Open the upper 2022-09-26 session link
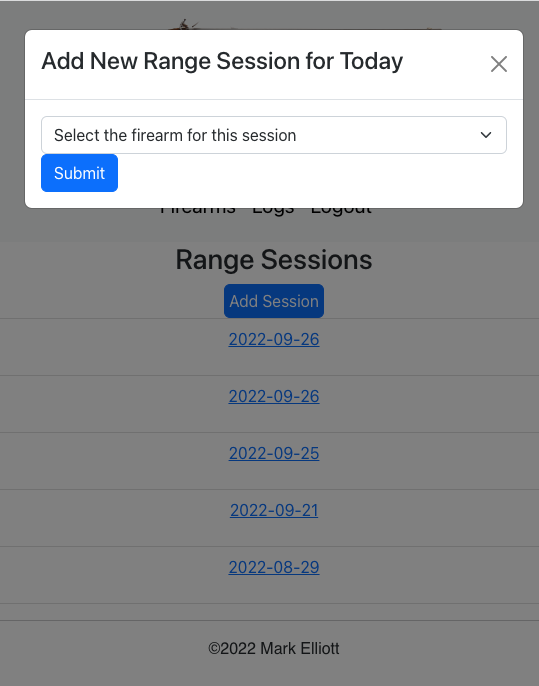The image size is (539, 686). click(274, 340)
